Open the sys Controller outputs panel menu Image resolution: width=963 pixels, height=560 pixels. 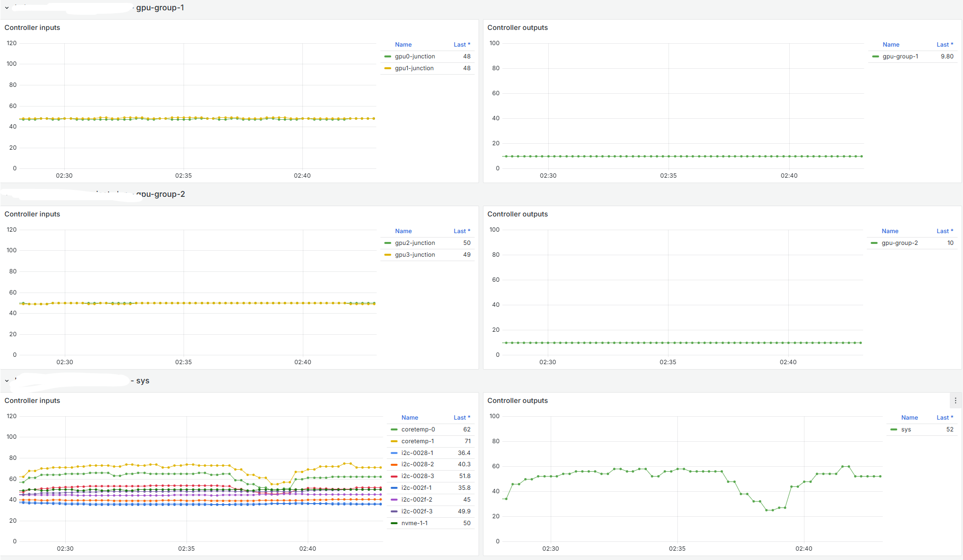(x=955, y=400)
